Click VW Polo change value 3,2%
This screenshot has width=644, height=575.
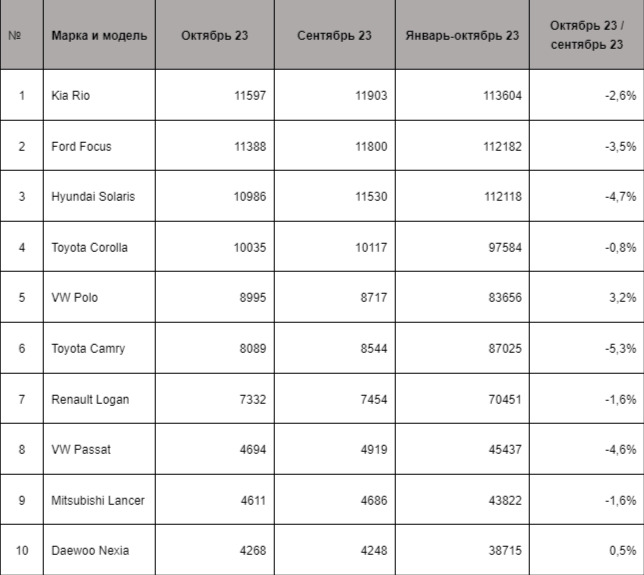(621, 298)
